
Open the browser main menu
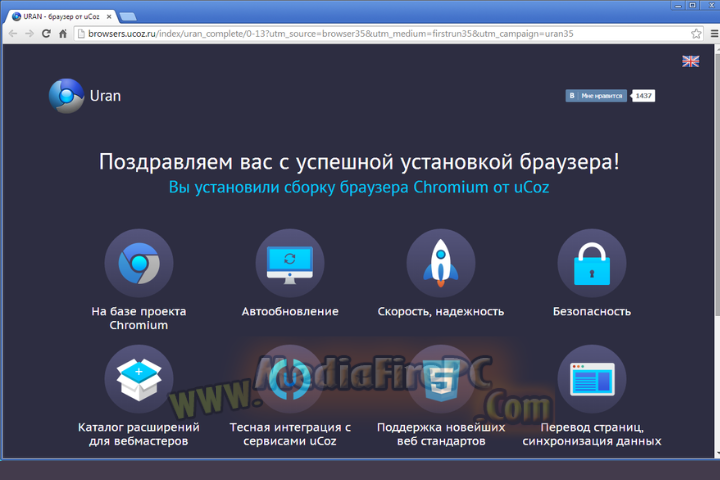(x=714, y=34)
